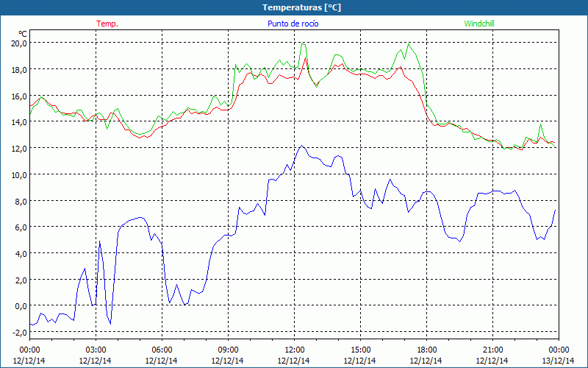Click the 18:00 time axis label
The image size is (588, 368).
coord(427,350)
